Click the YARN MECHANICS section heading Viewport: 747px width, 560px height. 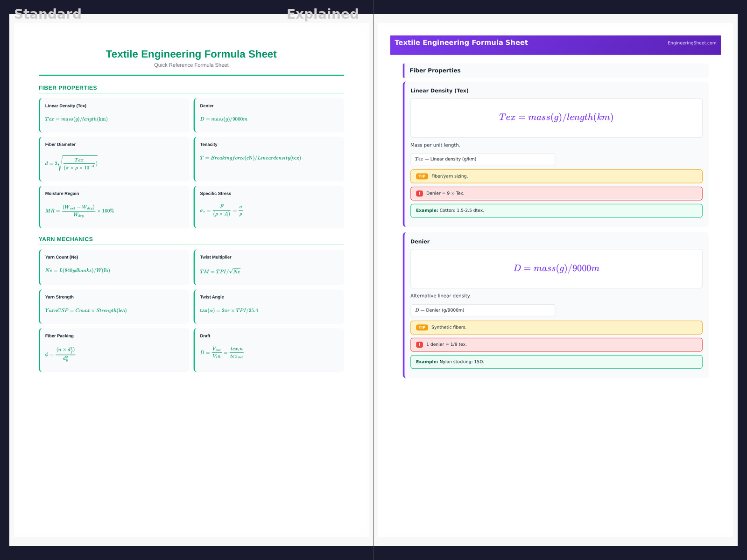click(66, 239)
